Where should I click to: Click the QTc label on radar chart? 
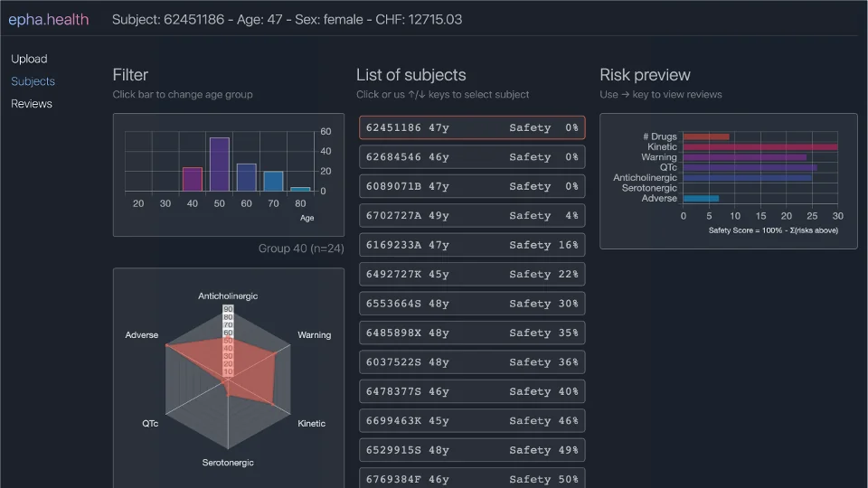tap(150, 423)
